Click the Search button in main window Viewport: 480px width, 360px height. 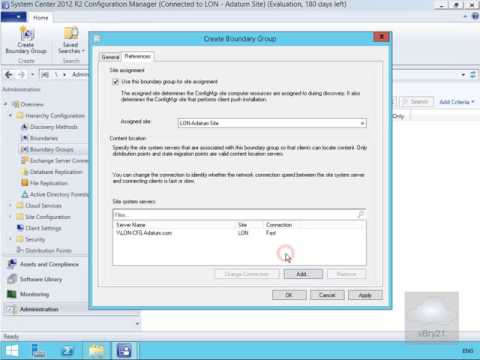click(416, 102)
